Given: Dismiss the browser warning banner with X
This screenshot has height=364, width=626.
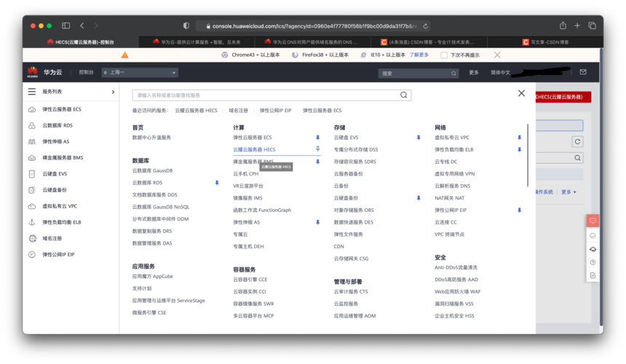Looking at the screenshot, I should click(x=497, y=55).
